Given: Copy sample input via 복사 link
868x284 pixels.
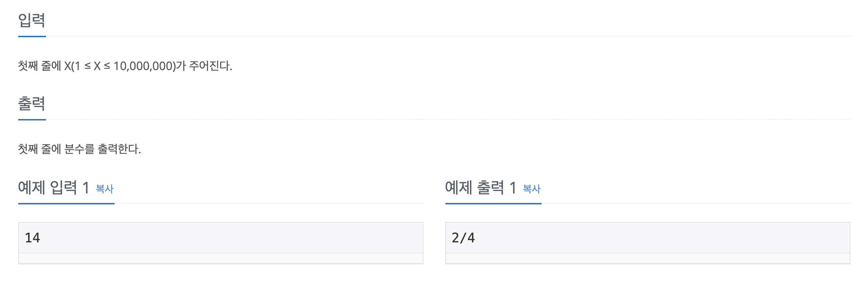Looking at the screenshot, I should point(105,189).
